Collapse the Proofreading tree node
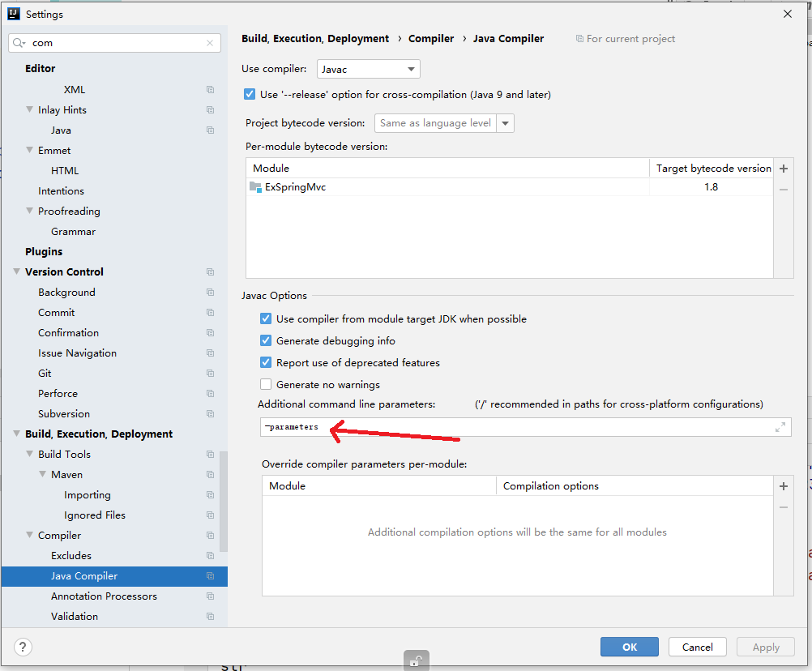 pyautogui.click(x=29, y=210)
